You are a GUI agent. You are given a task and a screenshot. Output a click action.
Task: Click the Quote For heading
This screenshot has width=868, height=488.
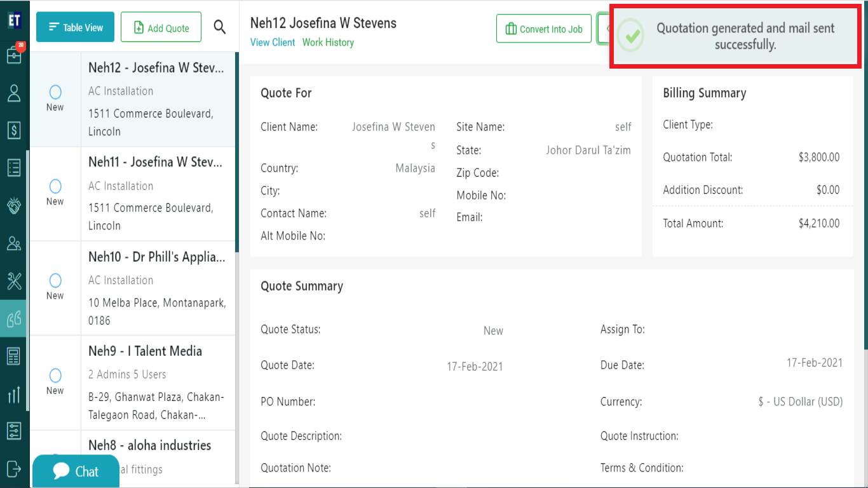tap(286, 93)
